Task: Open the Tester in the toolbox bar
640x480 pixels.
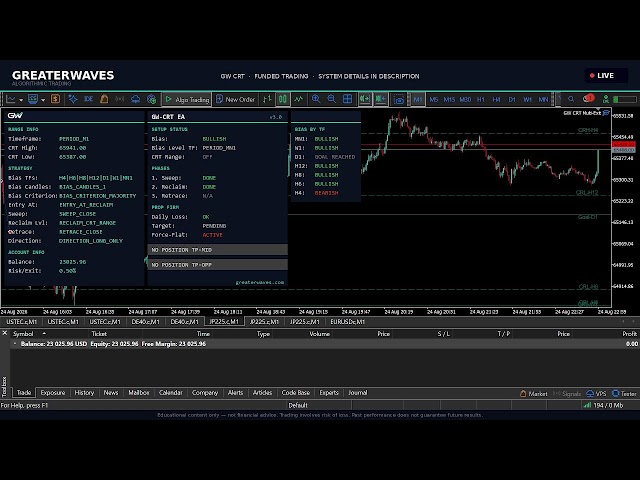Action: coord(624,393)
